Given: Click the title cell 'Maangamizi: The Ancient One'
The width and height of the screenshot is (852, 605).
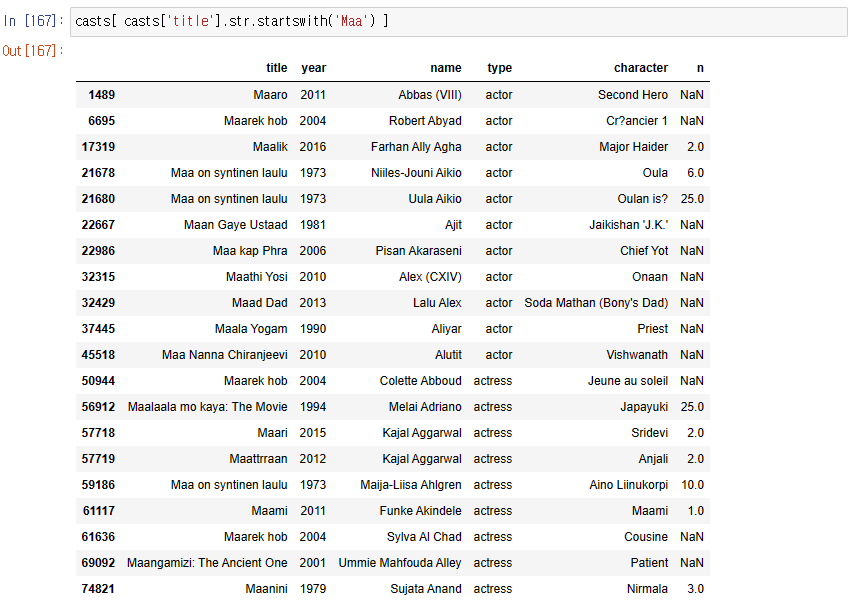Looking at the screenshot, I should [x=207, y=563].
